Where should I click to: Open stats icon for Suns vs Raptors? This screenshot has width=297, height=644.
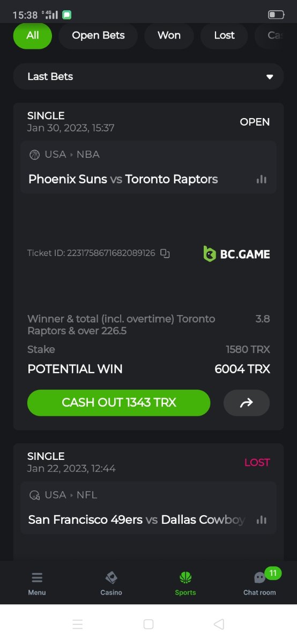click(262, 179)
